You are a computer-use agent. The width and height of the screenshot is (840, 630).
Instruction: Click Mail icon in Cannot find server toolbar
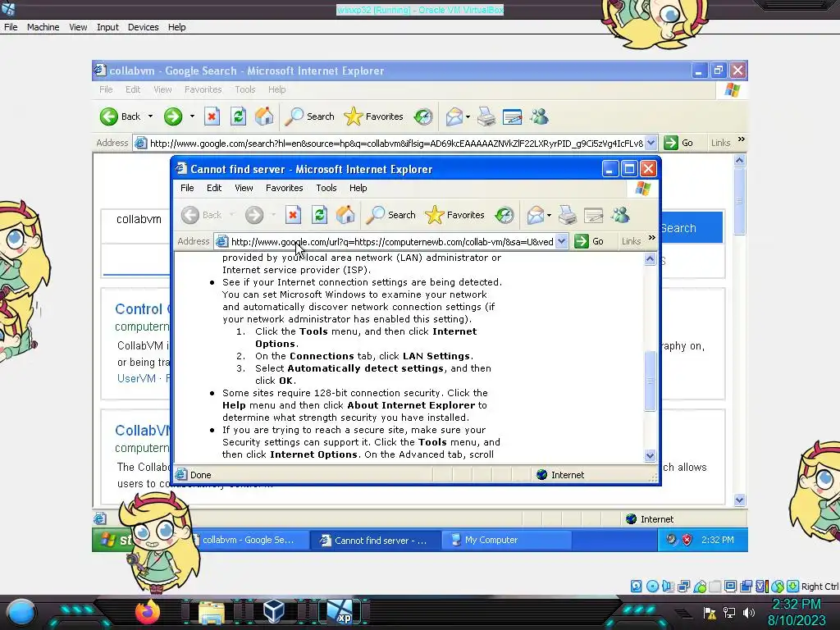pos(535,216)
